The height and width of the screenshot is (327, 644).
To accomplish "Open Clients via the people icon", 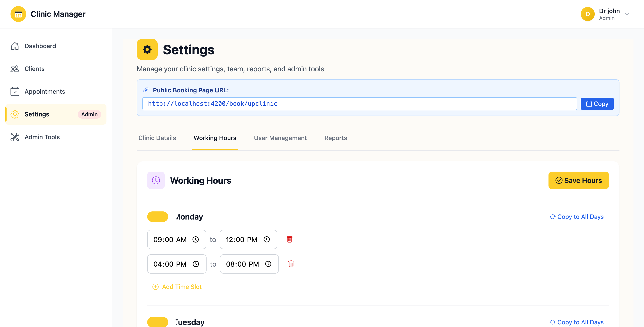I will click(x=15, y=69).
